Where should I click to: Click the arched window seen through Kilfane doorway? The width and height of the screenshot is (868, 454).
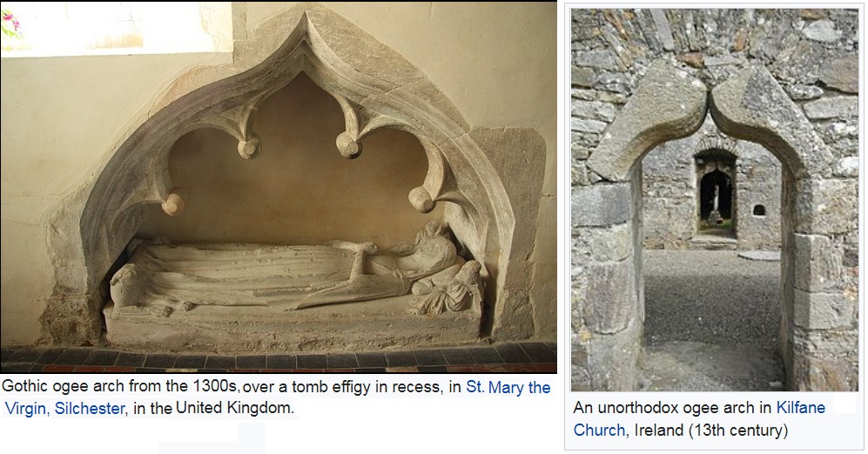click(716, 196)
